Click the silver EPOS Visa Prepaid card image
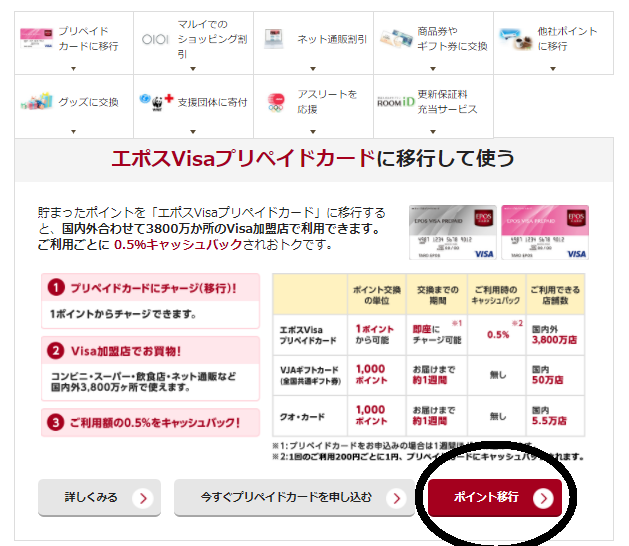 452,232
